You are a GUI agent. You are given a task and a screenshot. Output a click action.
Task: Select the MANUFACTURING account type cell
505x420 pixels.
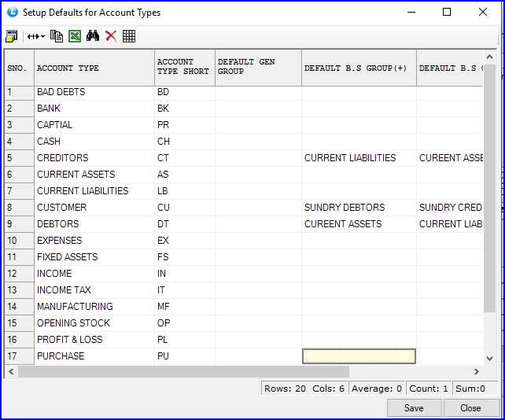tap(94, 307)
